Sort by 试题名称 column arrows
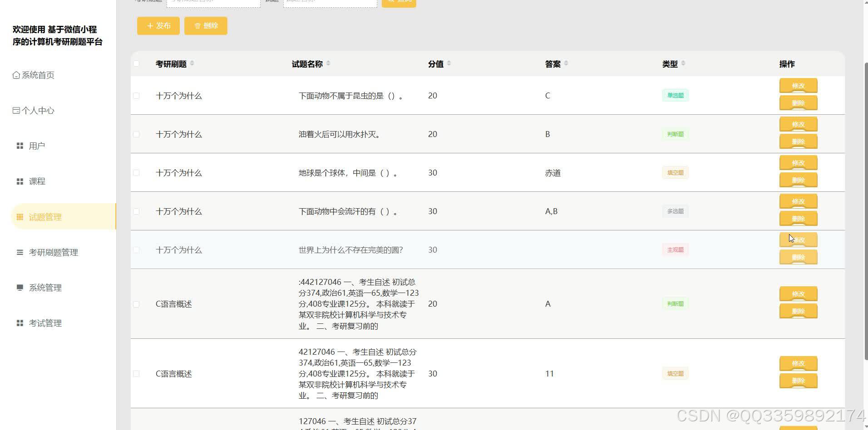Viewport: 868px width, 430px height. [x=328, y=63]
